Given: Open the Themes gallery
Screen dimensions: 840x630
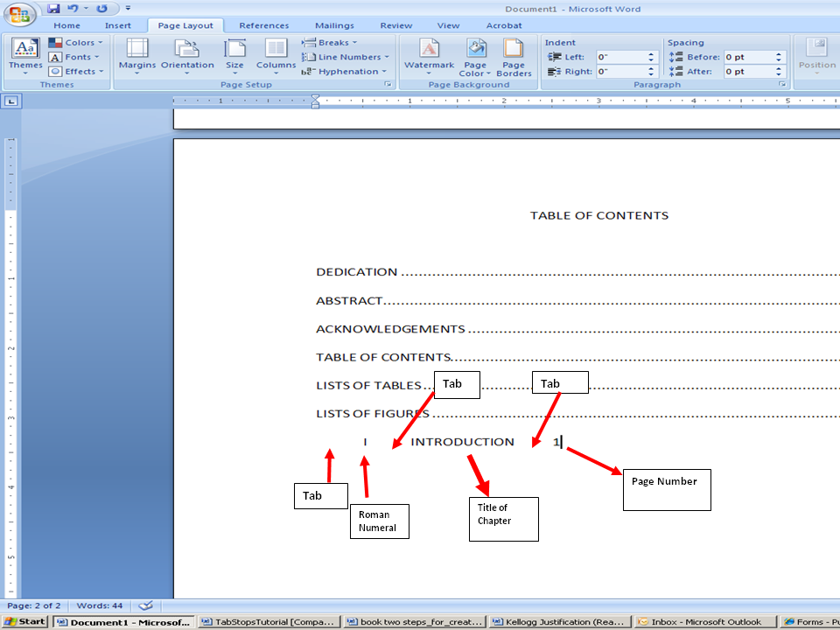Looking at the screenshot, I should click(25, 56).
